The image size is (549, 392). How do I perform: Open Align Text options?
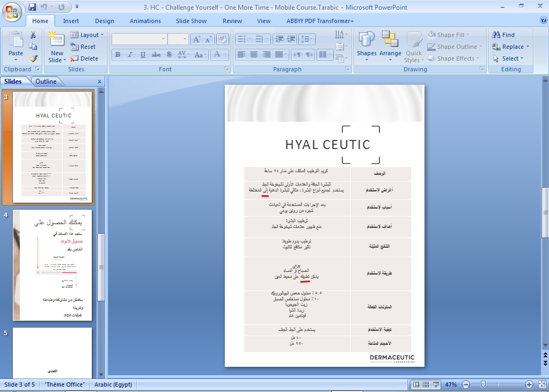pyautogui.click(x=341, y=46)
